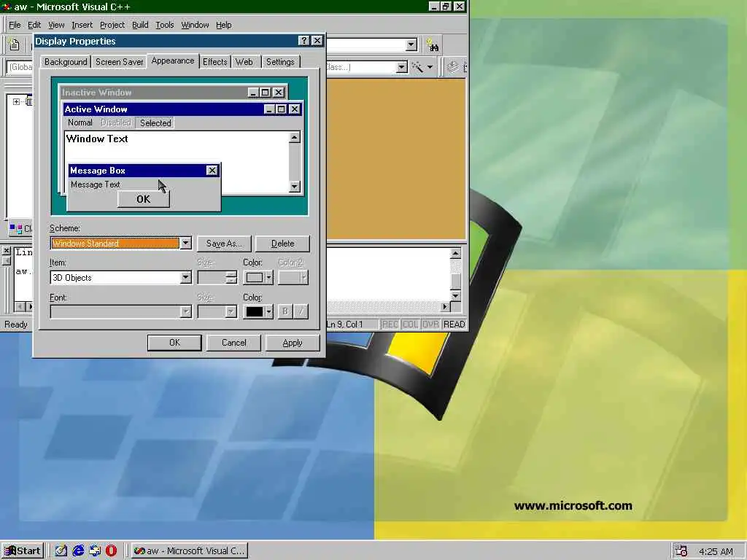Open the Scheme dropdown list
Screen dimensions: 747x560
coord(186,244)
